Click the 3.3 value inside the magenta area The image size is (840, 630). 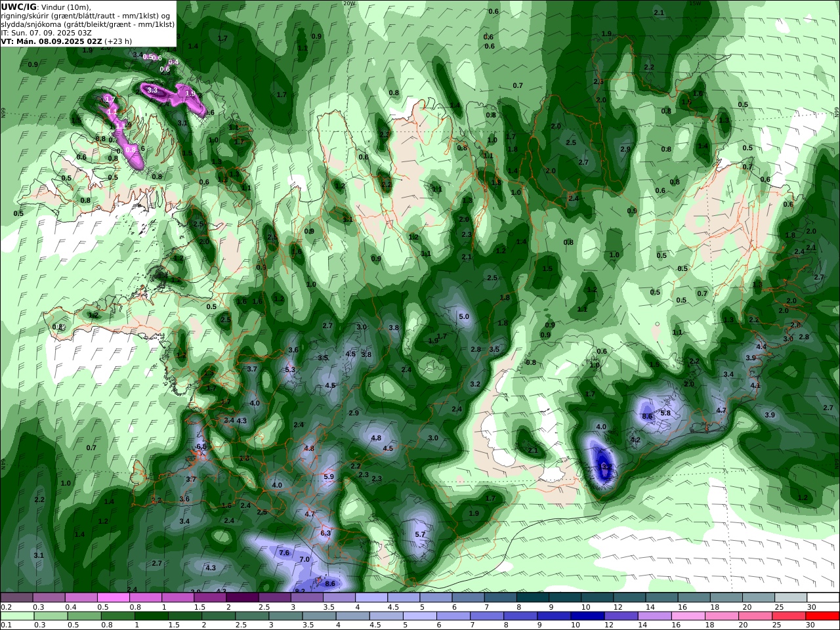click(x=152, y=90)
